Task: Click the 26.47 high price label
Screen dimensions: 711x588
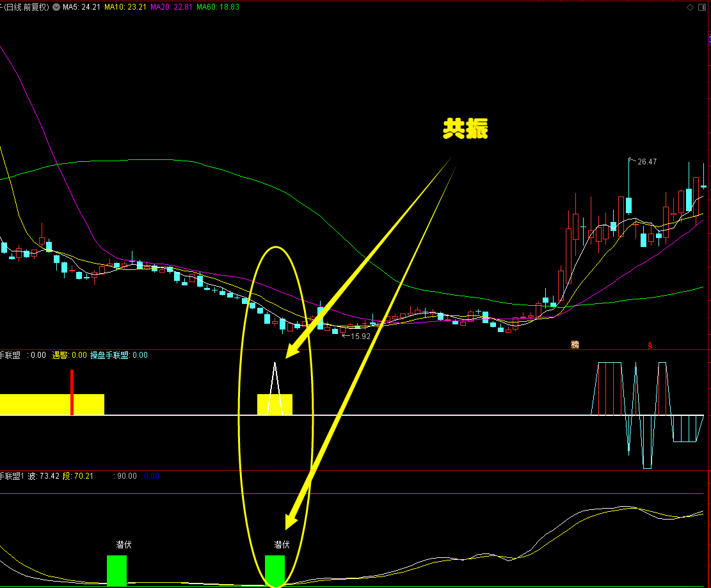Action: point(646,162)
